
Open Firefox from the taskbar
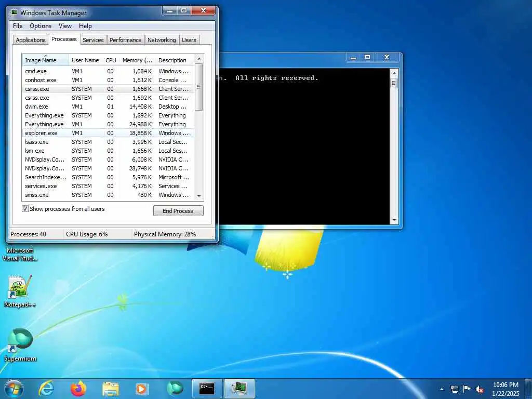pyautogui.click(x=78, y=389)
